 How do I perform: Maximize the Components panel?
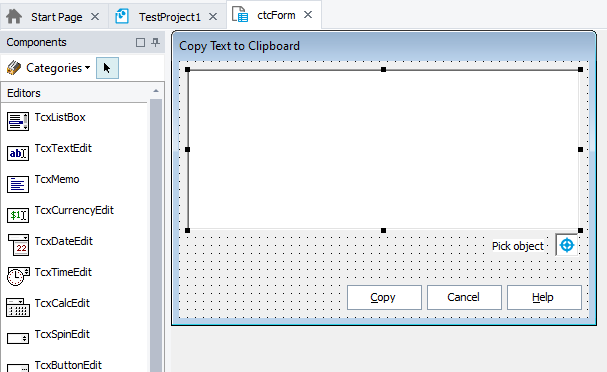click(141, 42)
